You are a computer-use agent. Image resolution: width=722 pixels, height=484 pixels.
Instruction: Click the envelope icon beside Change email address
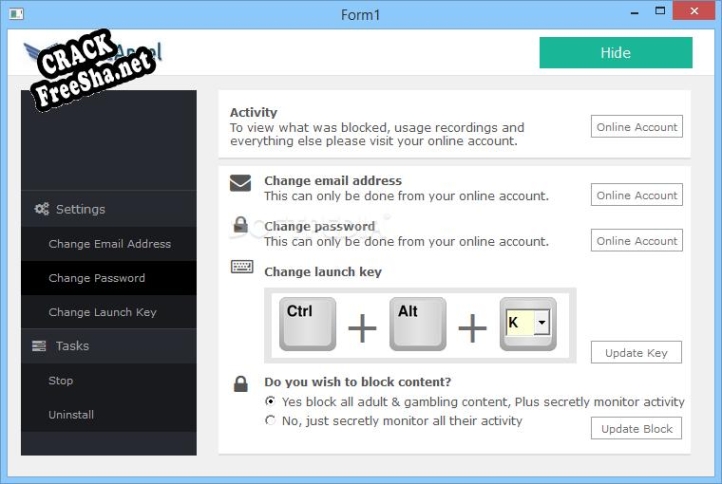pos(240,183)
